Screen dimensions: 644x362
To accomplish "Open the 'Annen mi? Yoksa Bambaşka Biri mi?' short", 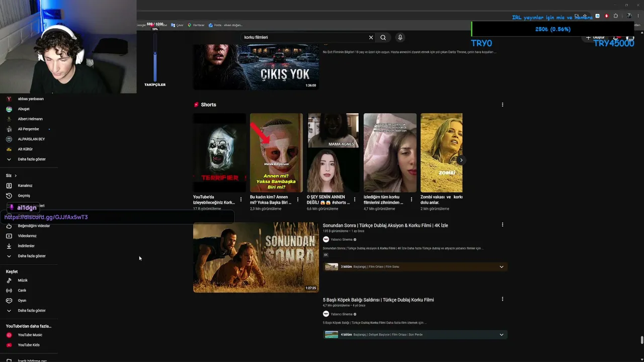I will click(x=276, y=153).
